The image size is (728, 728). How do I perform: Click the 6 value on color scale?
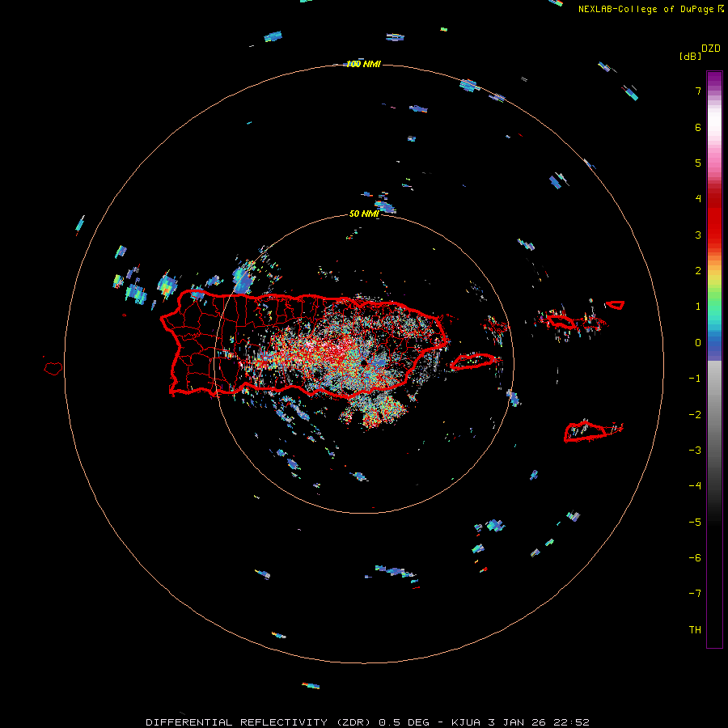[698, 127]
